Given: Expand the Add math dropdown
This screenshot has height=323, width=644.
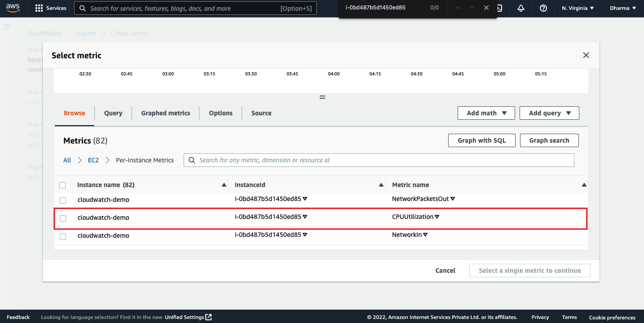Looking at the screenshot, I should (x=486, y=113).
